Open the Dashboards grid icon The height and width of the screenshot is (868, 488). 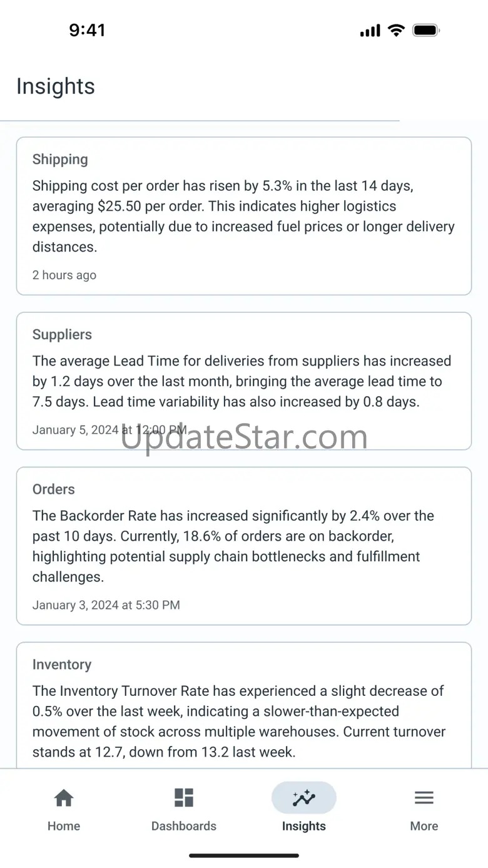pyautogui.click(x=184, y=798)
